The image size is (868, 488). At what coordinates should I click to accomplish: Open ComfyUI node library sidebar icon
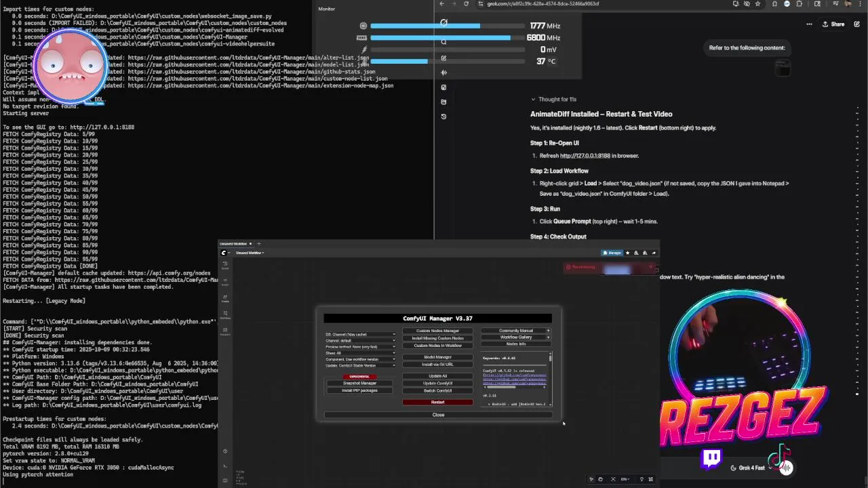(225, 281)
